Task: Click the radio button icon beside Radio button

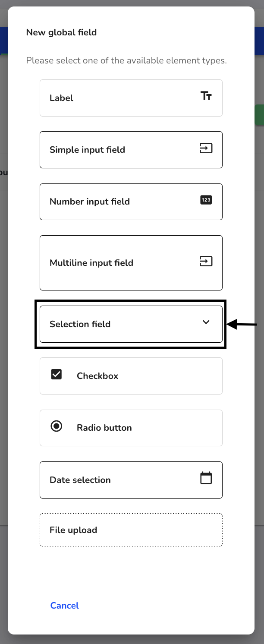Action: tap(57, 426)
